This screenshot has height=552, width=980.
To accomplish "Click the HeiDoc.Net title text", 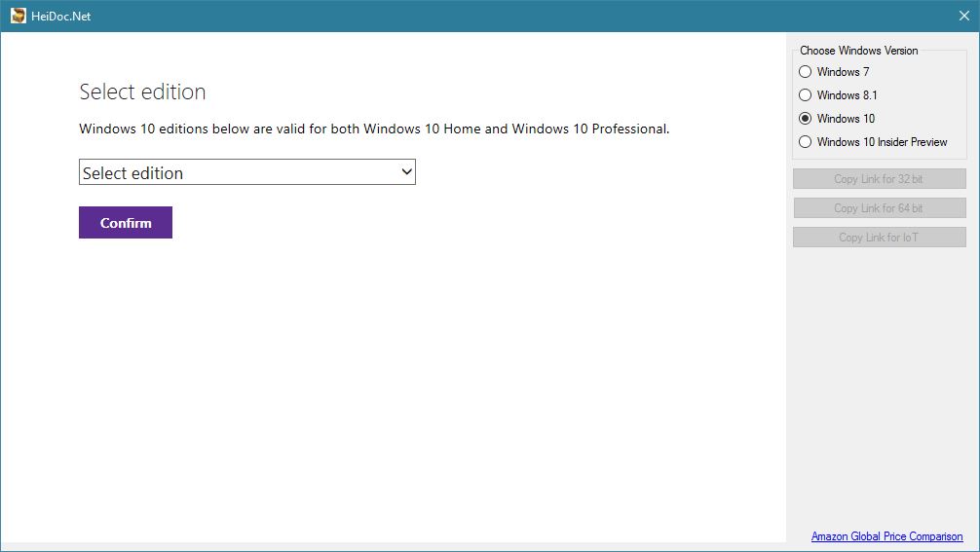I will pyautogui.click(x=60, y=17).
